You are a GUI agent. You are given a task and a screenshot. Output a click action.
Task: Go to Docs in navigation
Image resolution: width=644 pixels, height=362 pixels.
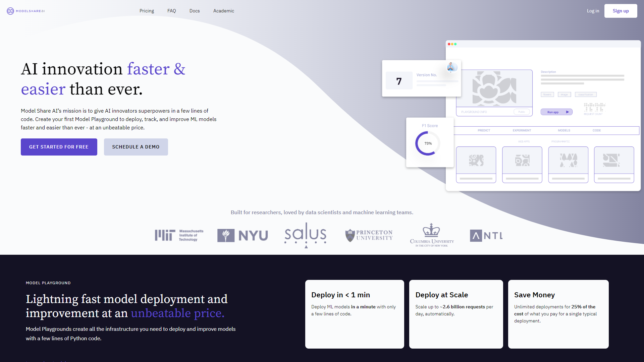point(195,11)
